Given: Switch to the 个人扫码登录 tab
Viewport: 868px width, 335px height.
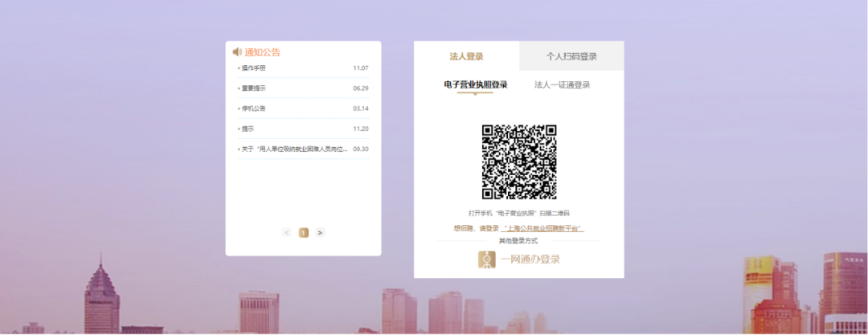Looking at the screenshot, I should [572, 56].
